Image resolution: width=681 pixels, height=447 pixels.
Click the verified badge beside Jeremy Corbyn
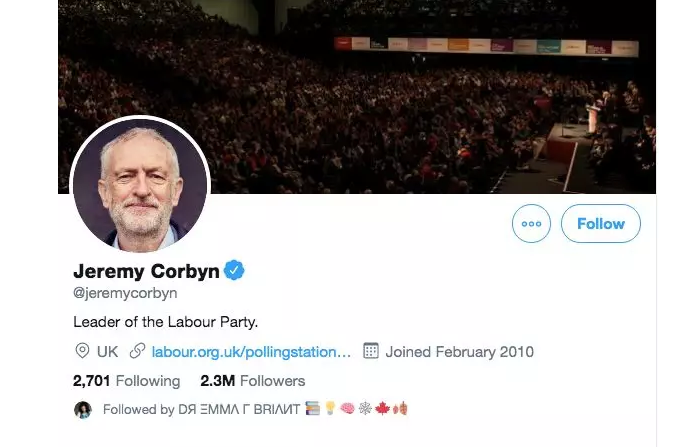[x=234, y=270]
